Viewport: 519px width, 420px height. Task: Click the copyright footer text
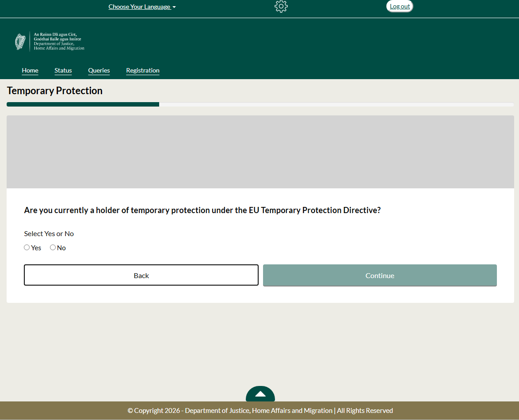click(260, 411)
